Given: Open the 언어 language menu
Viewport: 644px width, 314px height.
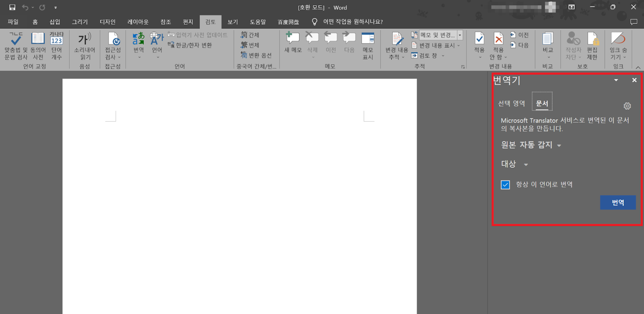Looking at the screenshot, I should point(157,46).
